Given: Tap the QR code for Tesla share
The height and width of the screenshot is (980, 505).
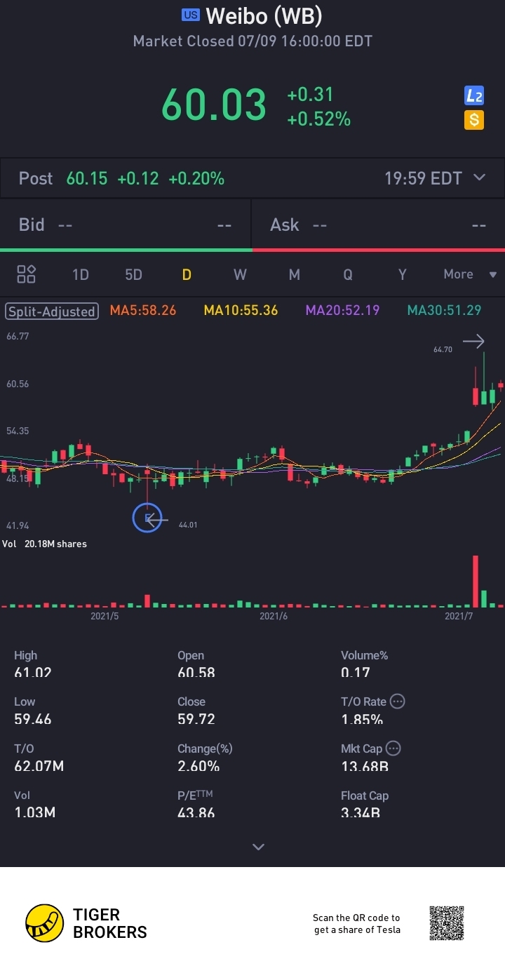Looking at the screenshot, I should coord(447,923).
